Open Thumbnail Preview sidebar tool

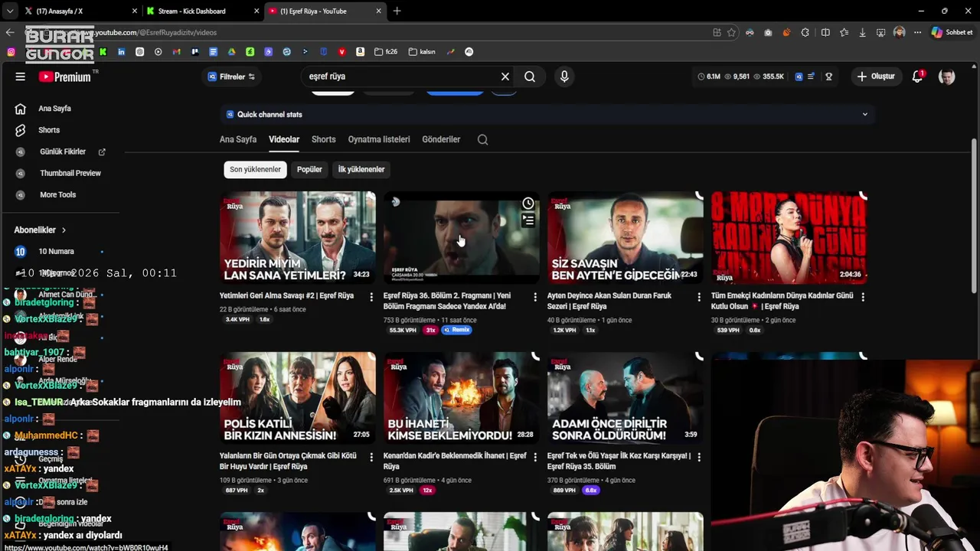click(69, 173)
